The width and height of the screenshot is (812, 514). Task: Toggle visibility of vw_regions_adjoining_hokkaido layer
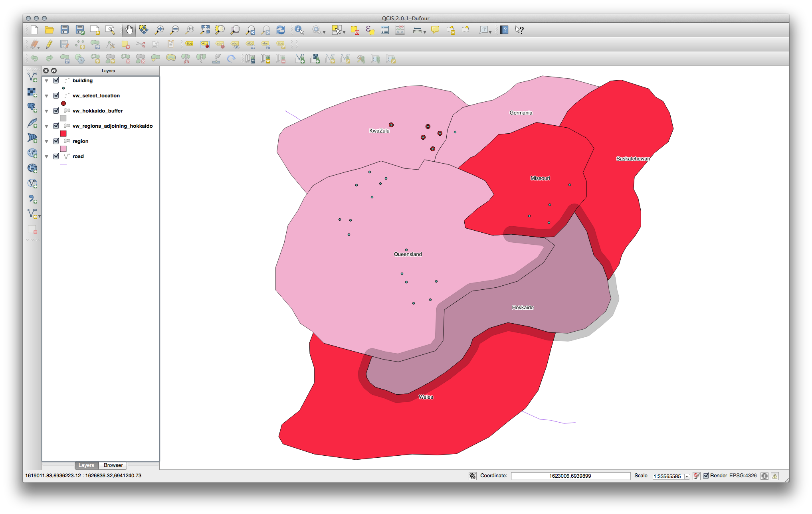[x=55, y=125]
